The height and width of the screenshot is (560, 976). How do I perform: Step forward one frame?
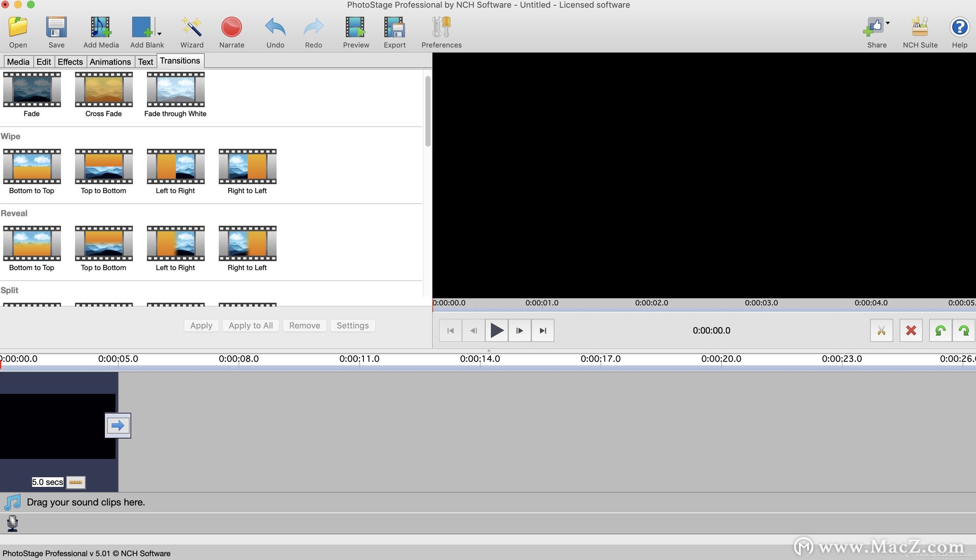[520, 331]
